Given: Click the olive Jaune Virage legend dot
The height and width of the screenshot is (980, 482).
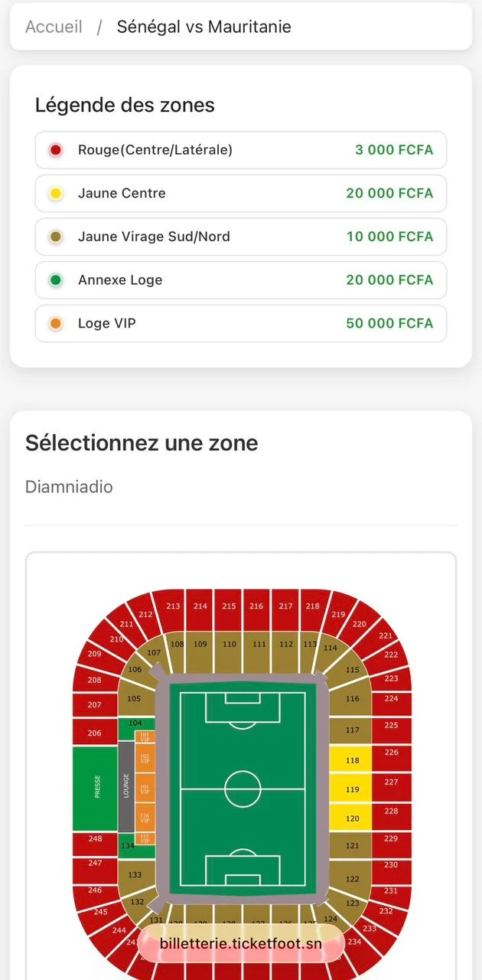Looking at the screenshot, I should 55,237.
